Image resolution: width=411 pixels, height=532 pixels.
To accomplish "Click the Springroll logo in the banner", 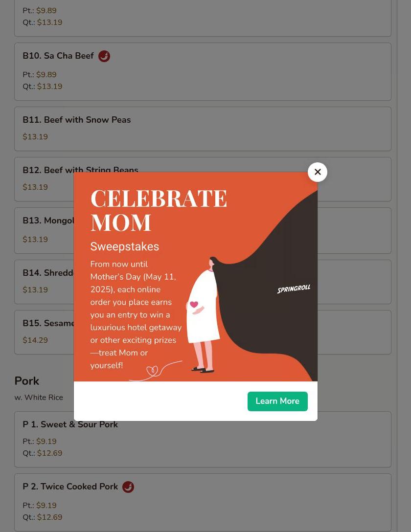I will [294, 288].
